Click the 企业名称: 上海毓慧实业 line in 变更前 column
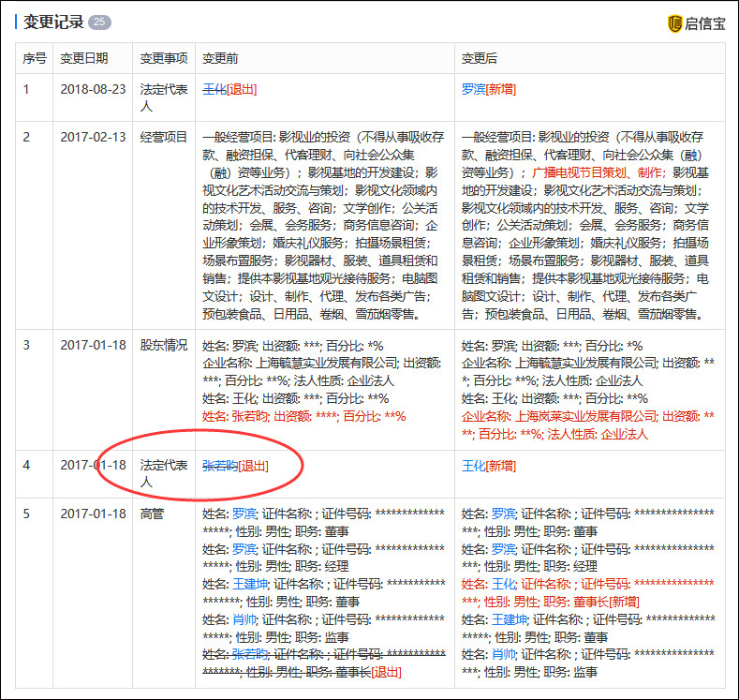Screen dimensions: 739x700 click(x=322, y=371)
